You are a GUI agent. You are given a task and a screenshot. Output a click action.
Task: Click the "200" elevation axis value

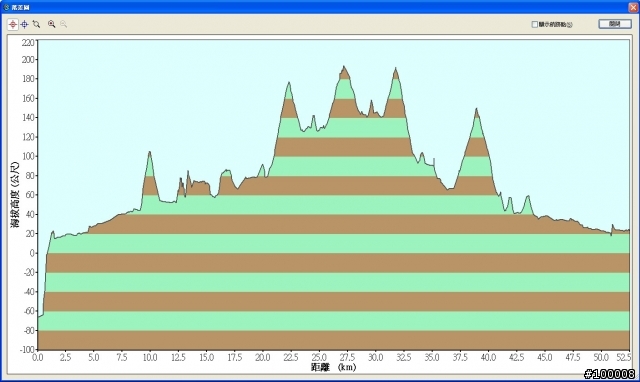[x=28, y=60]
